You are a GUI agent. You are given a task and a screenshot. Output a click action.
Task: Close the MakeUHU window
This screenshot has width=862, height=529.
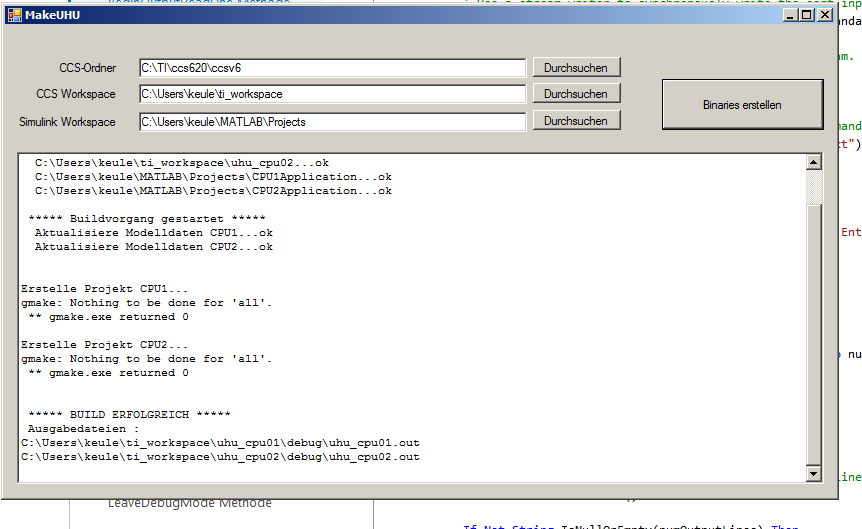tap(825, 15)
